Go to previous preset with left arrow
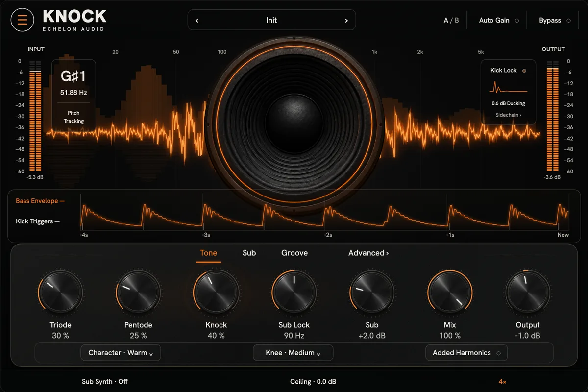This screenshot has width=588, height=392. (x=197, y=21)
